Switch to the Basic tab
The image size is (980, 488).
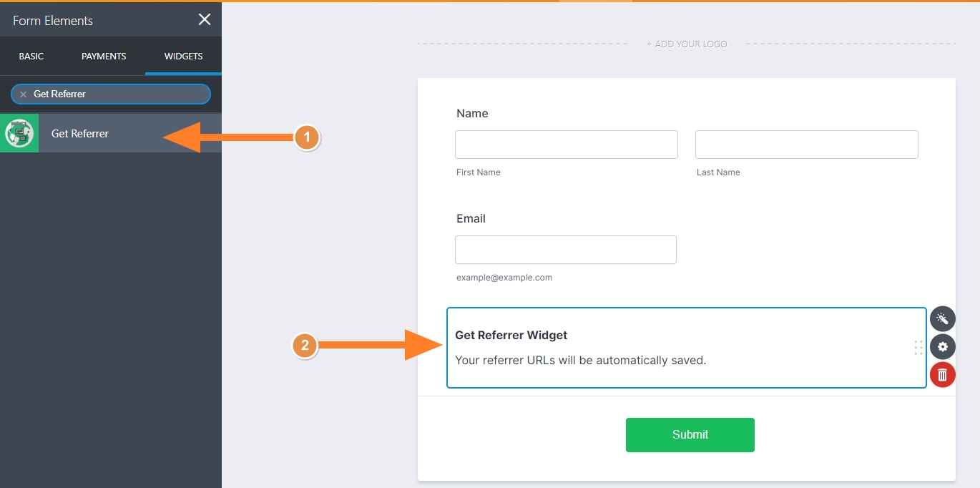[31, 57]
